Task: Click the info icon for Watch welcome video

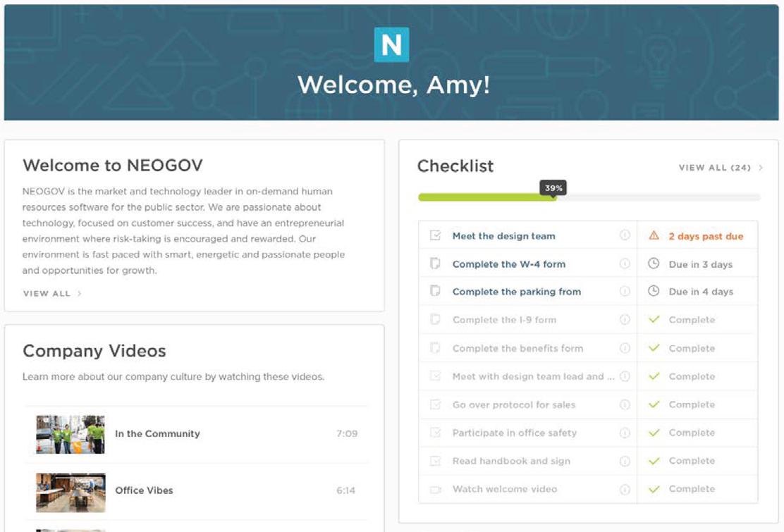Action: click(x=625, y=490)
